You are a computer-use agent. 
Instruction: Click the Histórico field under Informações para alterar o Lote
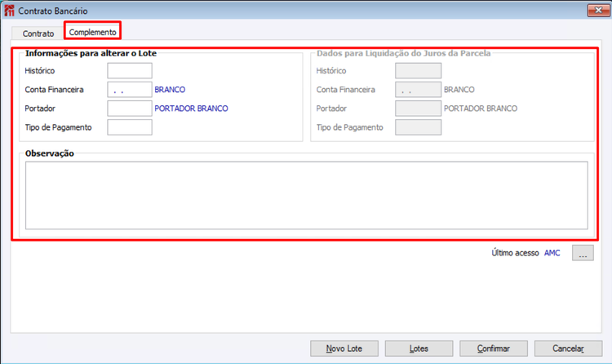click(x=130, y=71)
